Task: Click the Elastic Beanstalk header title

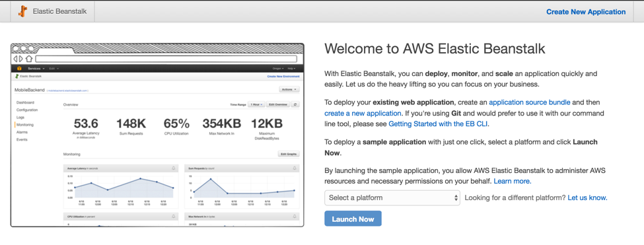Action: click(59, 11)
